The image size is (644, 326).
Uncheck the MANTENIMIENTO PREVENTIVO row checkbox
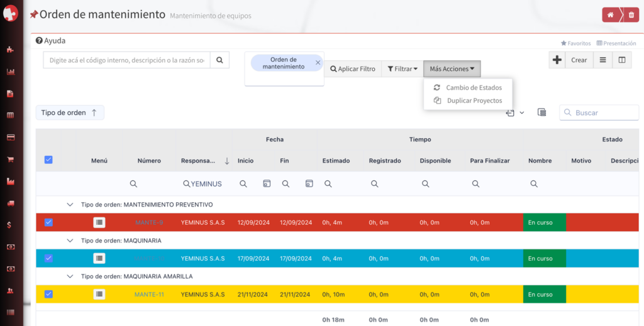(x=48, y=222)
